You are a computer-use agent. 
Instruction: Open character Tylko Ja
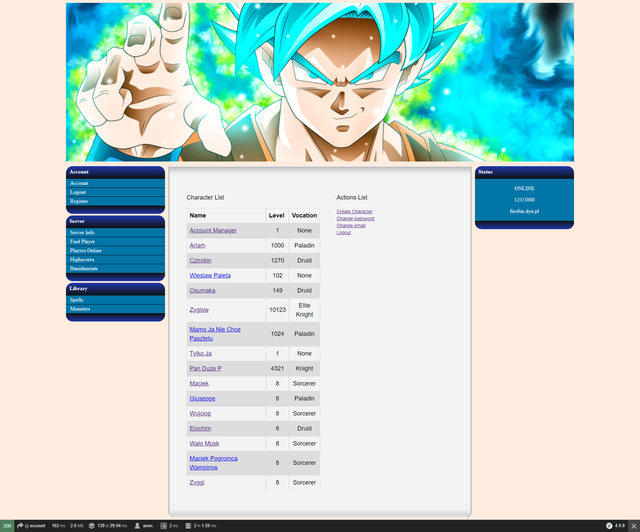[x=200, y=354]
